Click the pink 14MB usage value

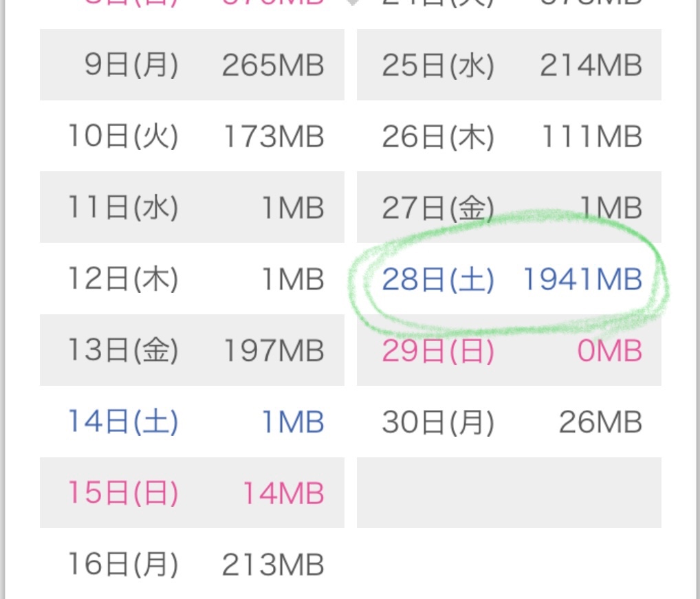[283, 493]
